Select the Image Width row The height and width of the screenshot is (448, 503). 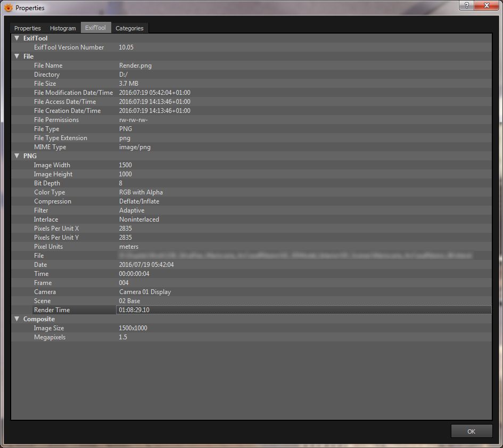coord(251,165)
